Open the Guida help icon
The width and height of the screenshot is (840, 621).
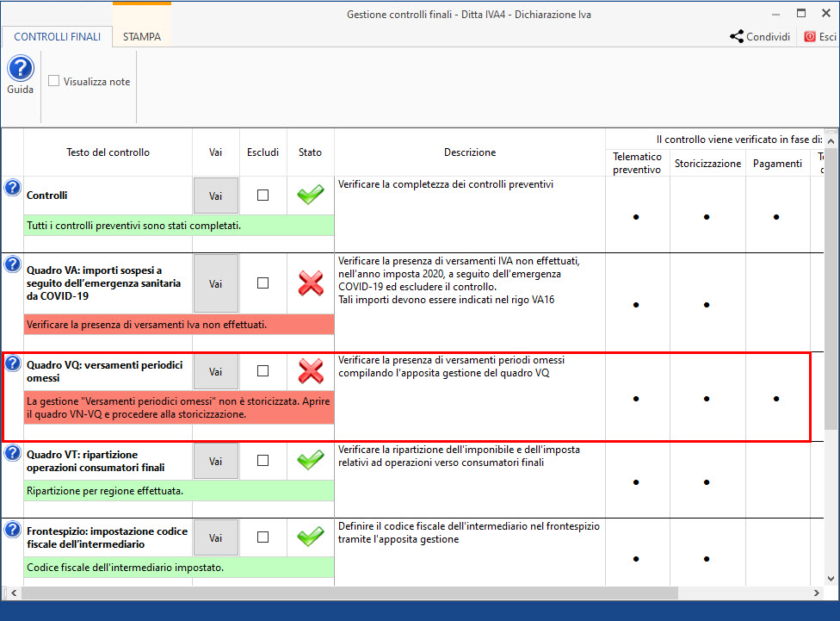click(x=20, y=69)
